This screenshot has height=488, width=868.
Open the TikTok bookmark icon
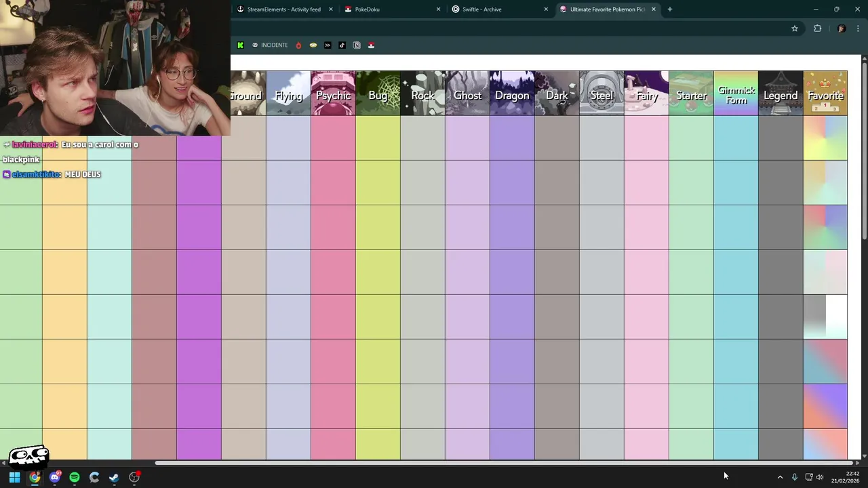(x=342, y=45)
